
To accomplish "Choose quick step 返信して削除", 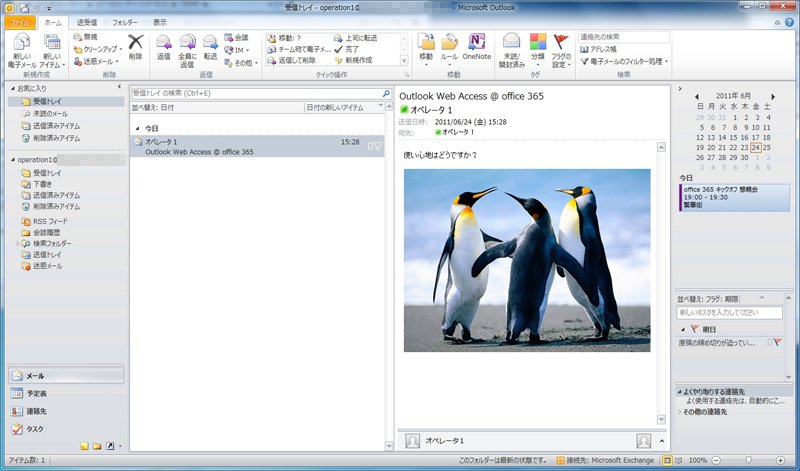I will pyautogui.click(x=292, y=60).
